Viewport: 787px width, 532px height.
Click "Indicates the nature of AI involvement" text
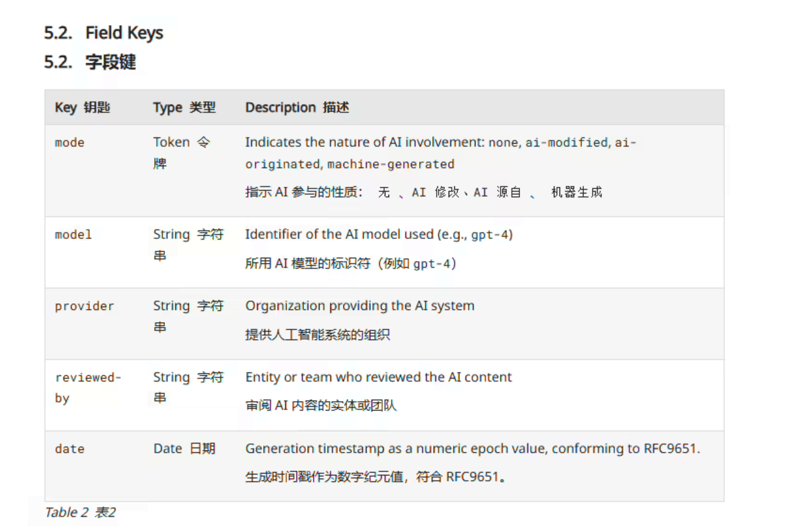365,142
